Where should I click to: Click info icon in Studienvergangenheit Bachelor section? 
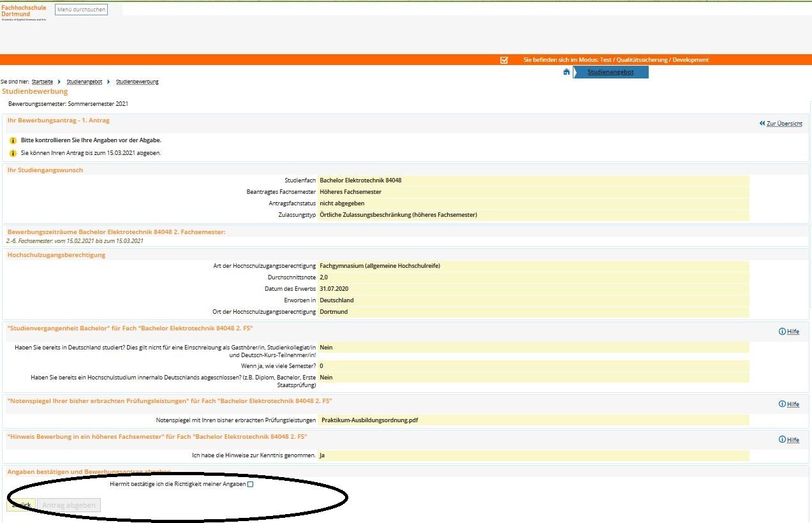click(x=782, y=331)
